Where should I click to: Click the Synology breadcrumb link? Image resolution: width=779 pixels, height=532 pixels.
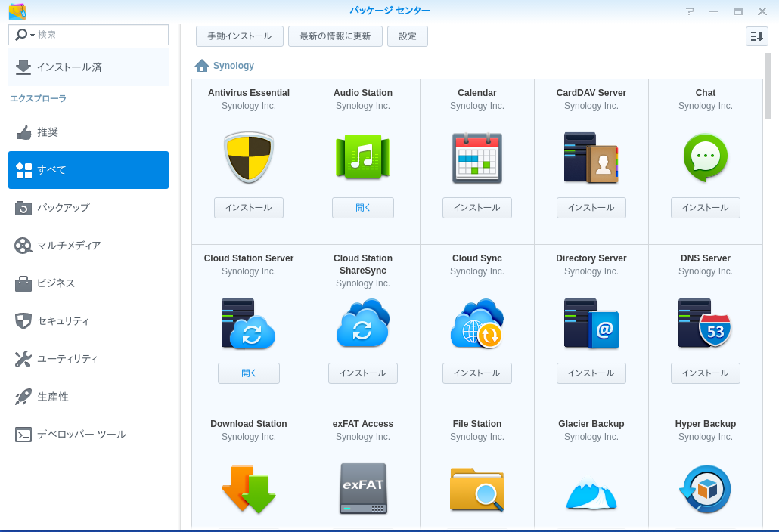234,66
